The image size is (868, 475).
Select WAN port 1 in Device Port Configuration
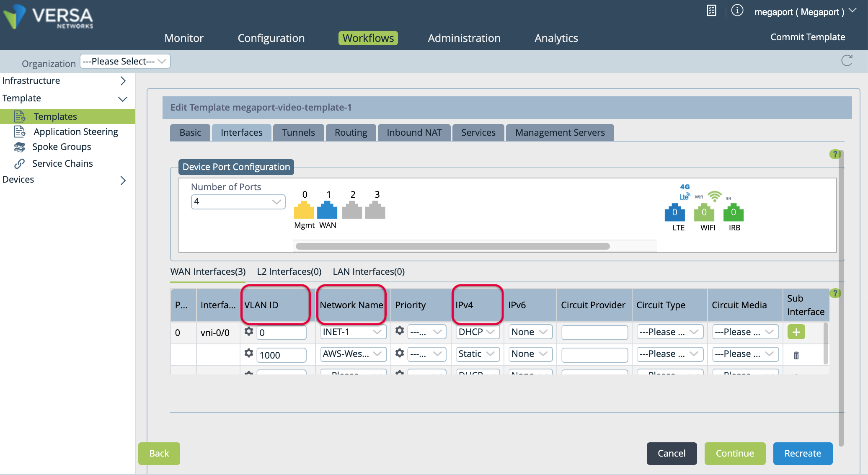[328, 211]
